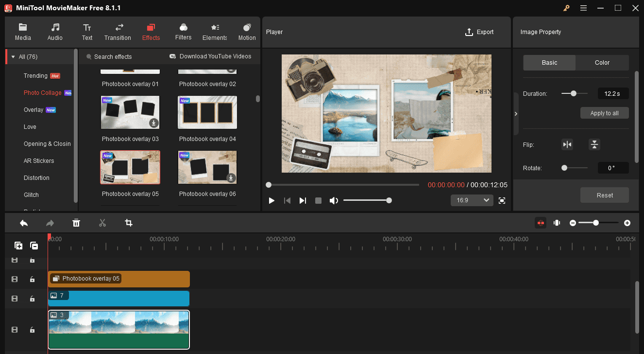Play the video preview
The width and height of the screenshot is (644, 354).
pyautogui.click(x=271, y=200)
